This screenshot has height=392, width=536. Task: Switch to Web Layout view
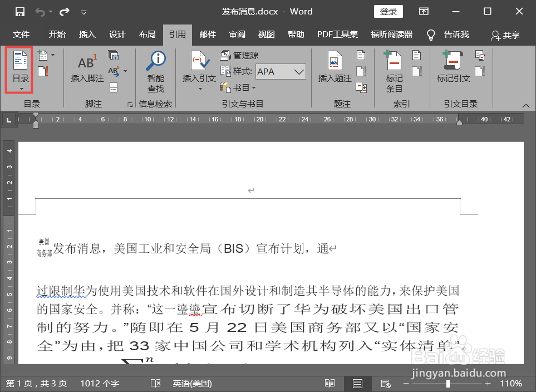pyautogui.click(x=386, y=384)
